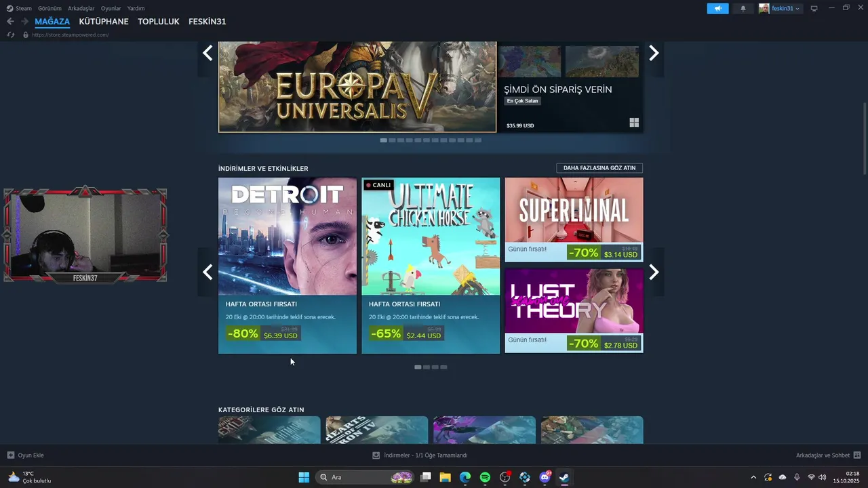Open the friends list icon at bottom right
The height and width of the screenshot is (488, 868).
(x=857, y=455)
